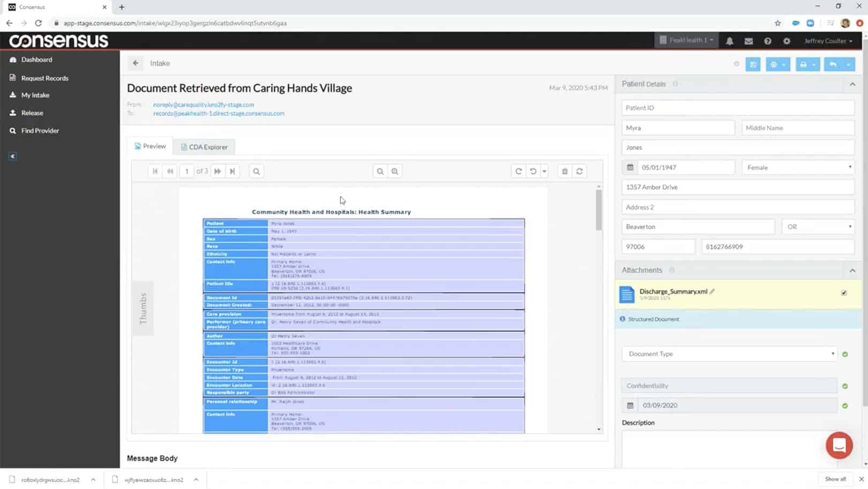Delete page using trash icon
This screenshot has height=489, width=868.
coord(564,172)
